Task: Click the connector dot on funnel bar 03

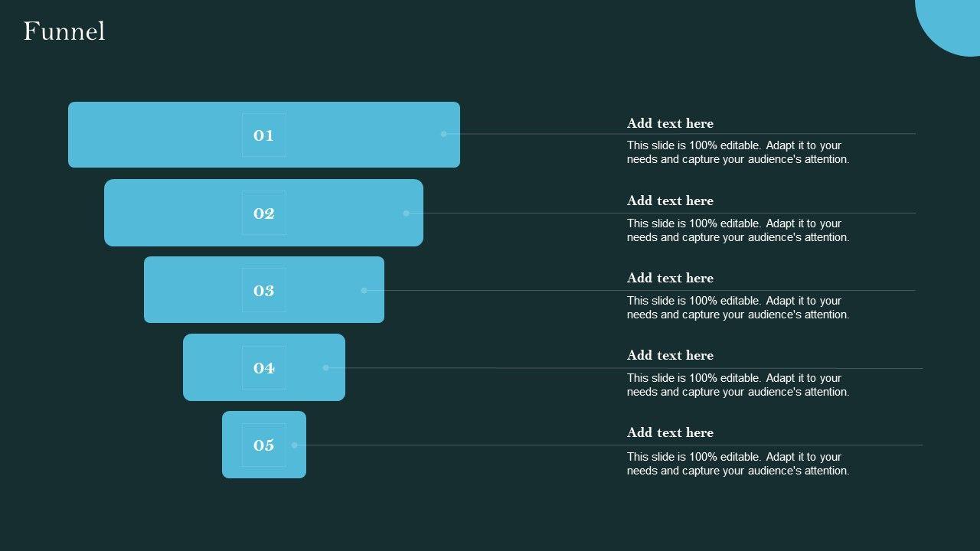Action: tap(364, 291)
